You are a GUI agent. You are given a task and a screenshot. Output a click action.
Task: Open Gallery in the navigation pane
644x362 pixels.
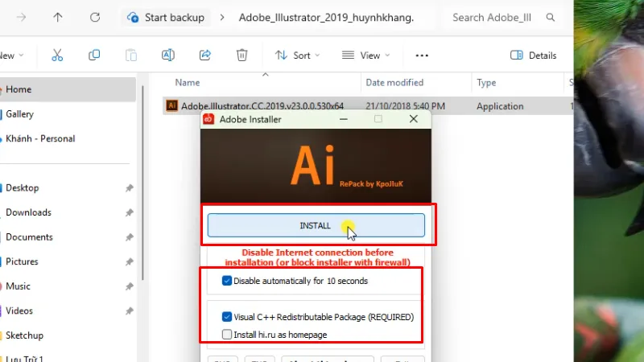coord(19,114)
